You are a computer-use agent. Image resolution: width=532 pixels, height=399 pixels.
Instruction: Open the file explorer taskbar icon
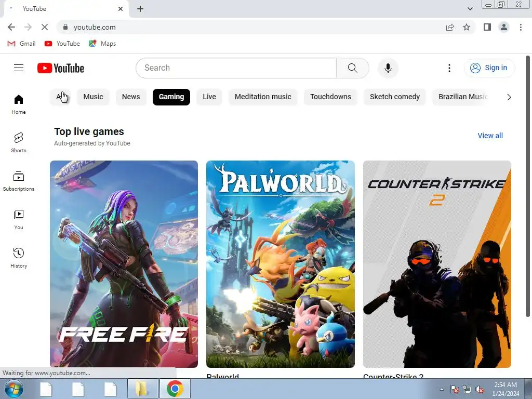pyautogui.click(x=142, y=389)
